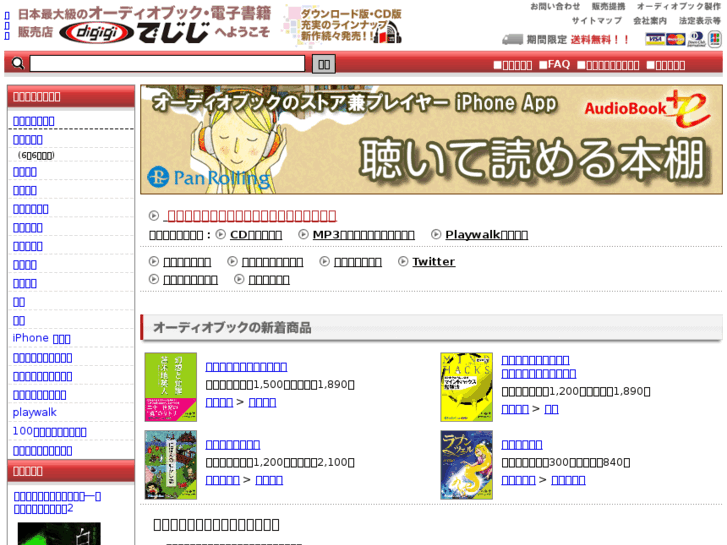Viewport: 727px width, 545px height.
Task: Click the delivery truck icon
Action: (x=512, y=39)
